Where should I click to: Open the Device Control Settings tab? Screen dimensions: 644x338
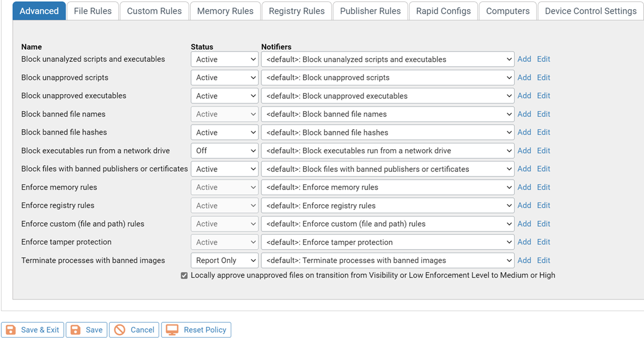click(x=590, y=11)
